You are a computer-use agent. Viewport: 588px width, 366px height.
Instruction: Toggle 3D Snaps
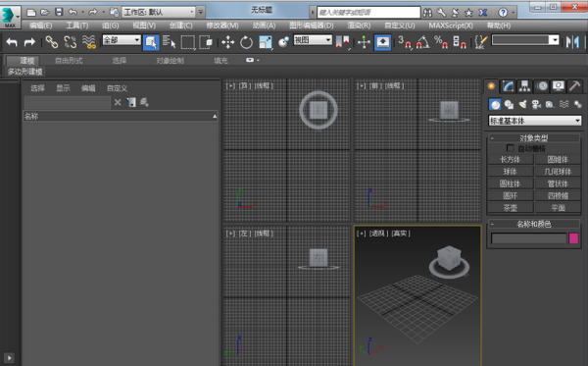[404, 41]
